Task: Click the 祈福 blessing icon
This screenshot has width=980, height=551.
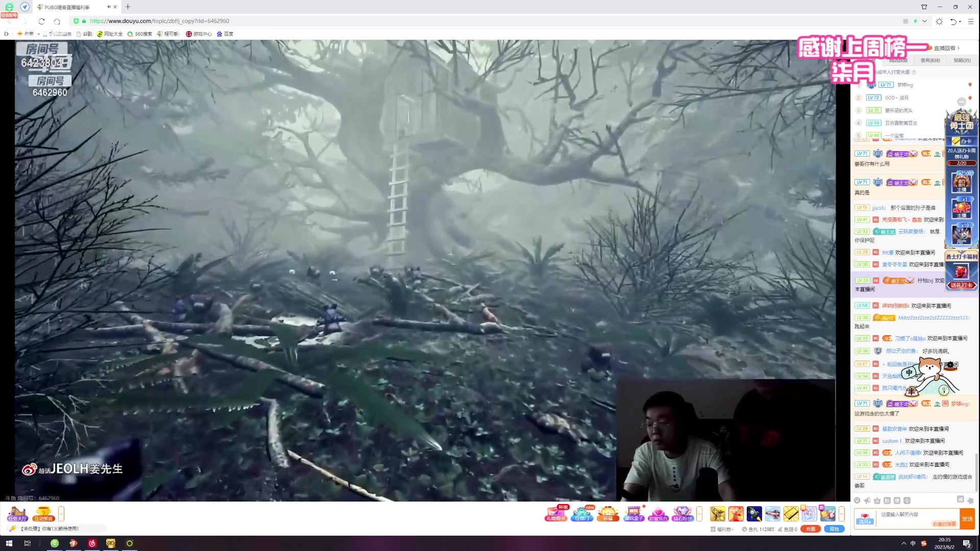Action: 607,513
